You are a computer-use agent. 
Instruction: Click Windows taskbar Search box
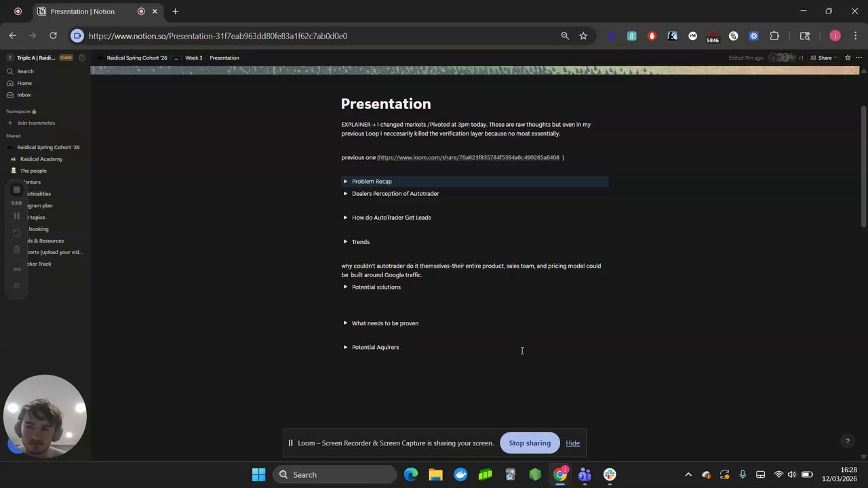pos(335,474)
